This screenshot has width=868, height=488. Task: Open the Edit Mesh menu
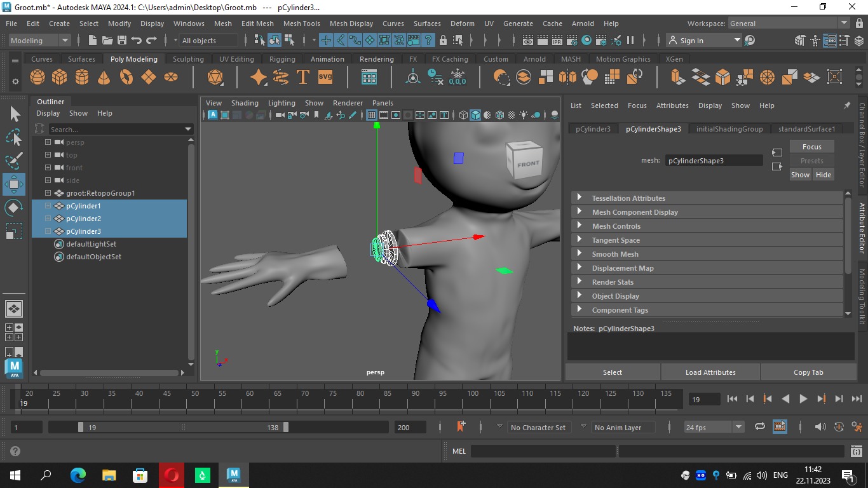click(257, 24)
